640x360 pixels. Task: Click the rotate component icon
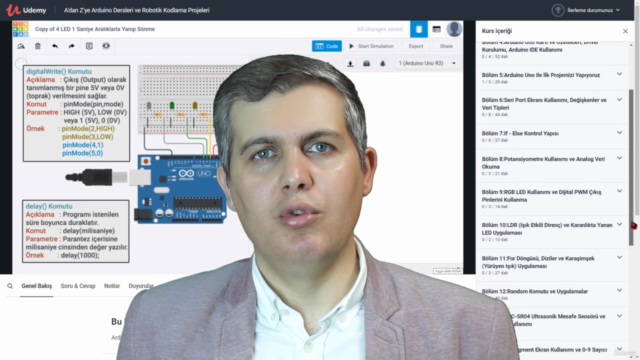point(21,46)
